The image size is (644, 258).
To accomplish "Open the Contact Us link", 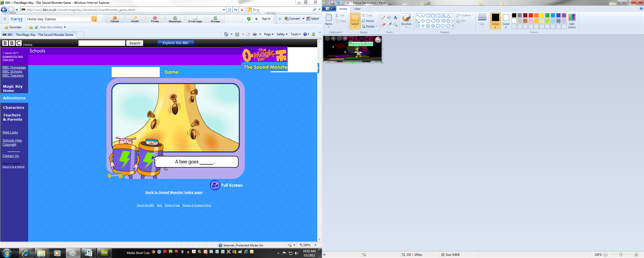I will point(11,156).
